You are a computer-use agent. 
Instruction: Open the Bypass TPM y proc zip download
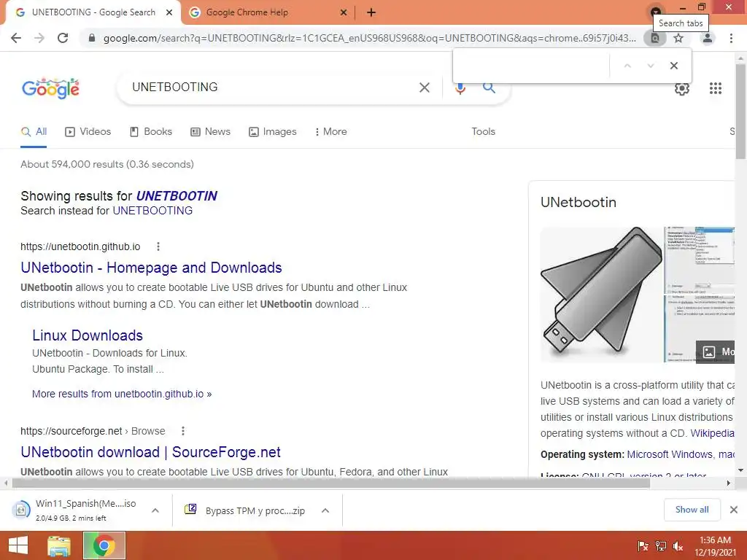point(245,510)
